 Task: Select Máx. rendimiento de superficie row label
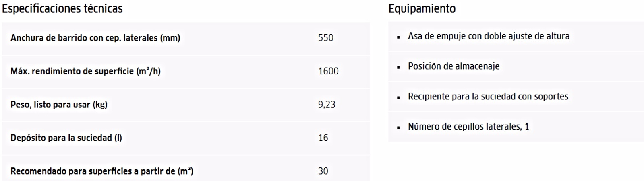[x=85, y=71]
